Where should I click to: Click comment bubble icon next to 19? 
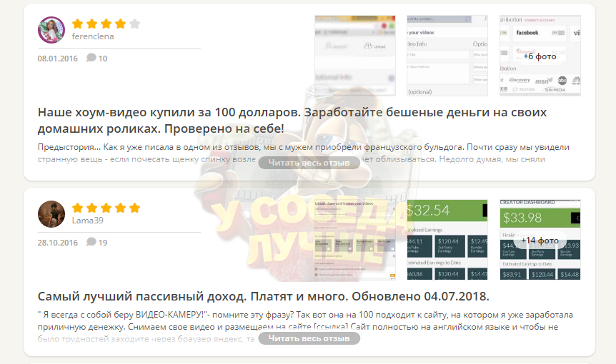[91, 242]
